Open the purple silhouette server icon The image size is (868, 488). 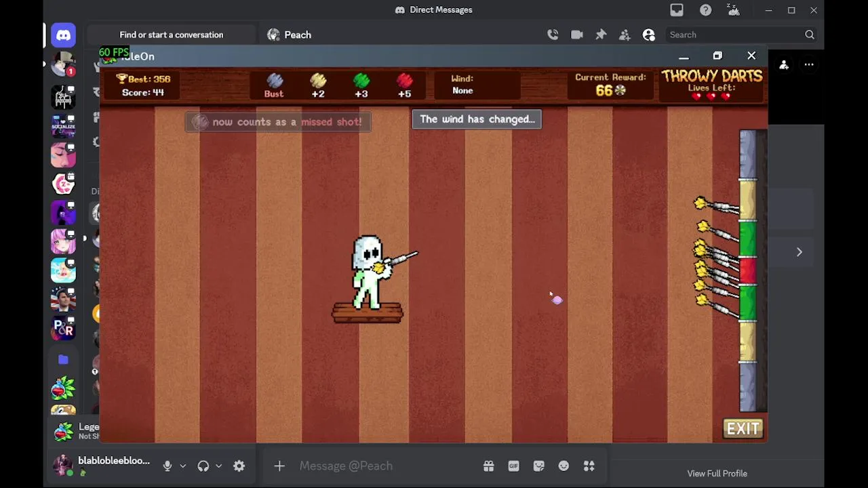[63, 213]
